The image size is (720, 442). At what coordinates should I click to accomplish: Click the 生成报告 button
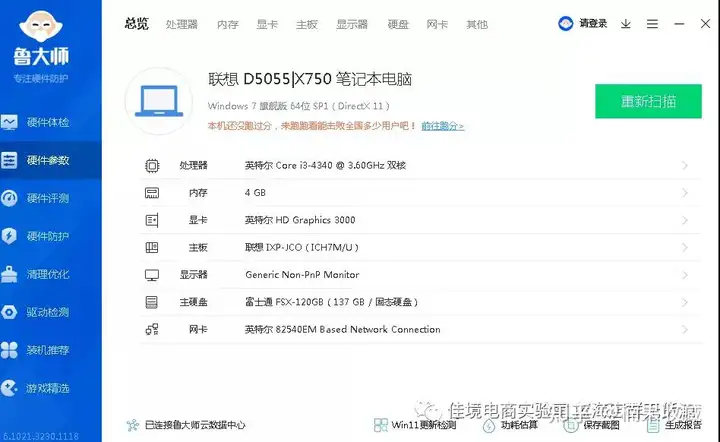[x=683, y=425]
